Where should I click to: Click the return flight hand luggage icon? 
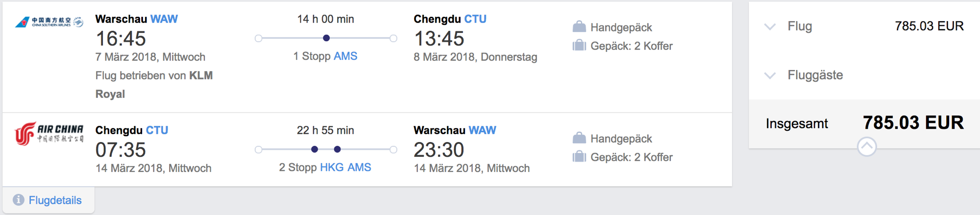579,138
